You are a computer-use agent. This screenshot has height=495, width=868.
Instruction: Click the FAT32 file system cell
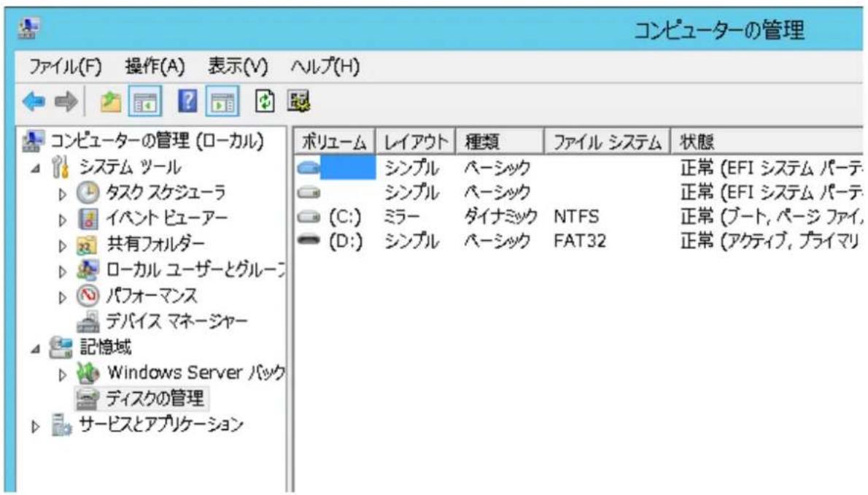coord(580,241)
